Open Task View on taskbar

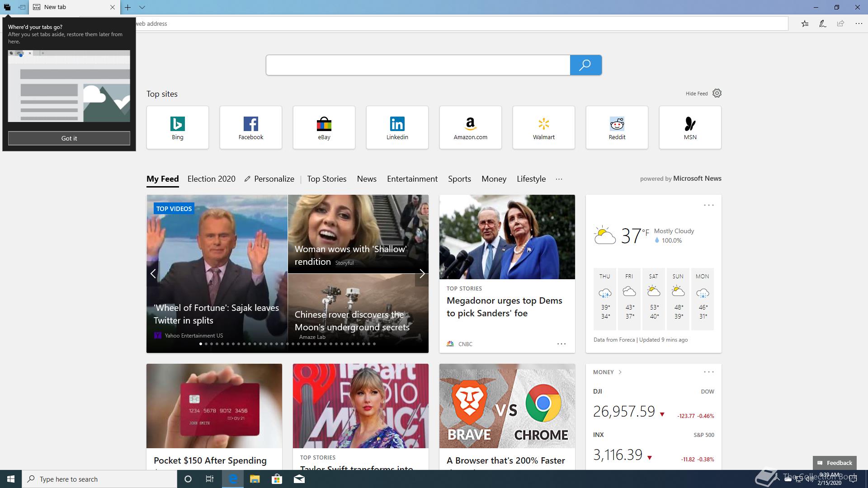210,479
